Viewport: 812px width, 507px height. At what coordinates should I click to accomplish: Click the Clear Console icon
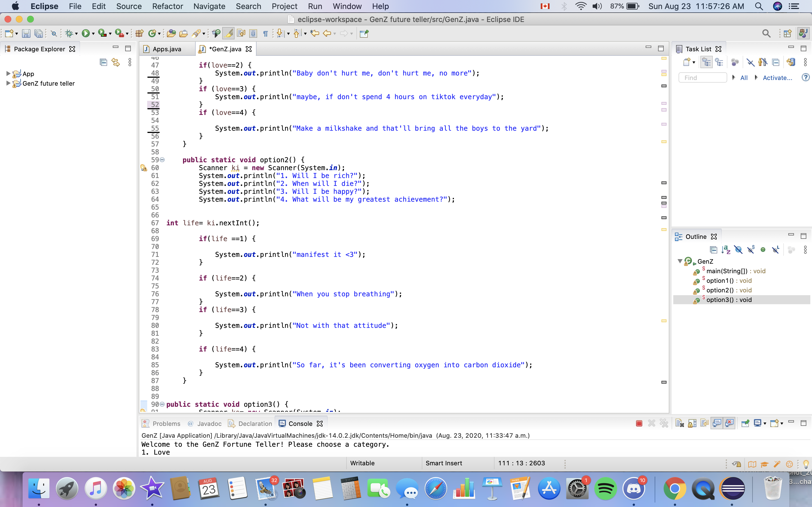679,423
